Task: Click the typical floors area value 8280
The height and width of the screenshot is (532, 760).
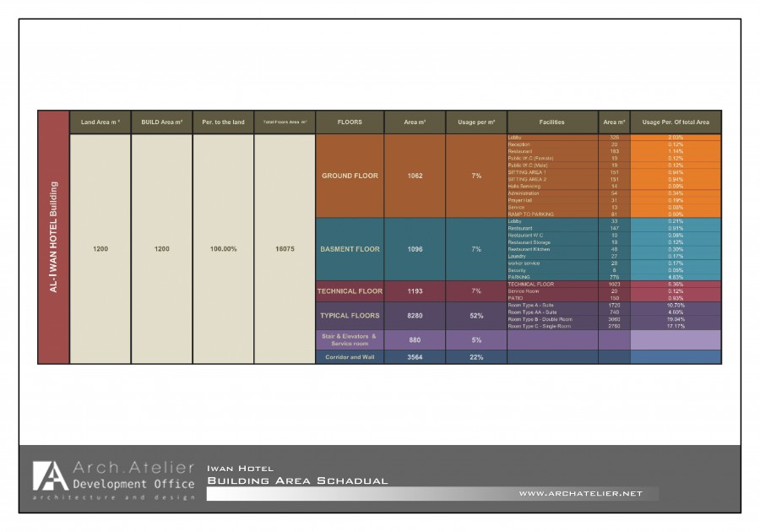Action: point(415,316)
